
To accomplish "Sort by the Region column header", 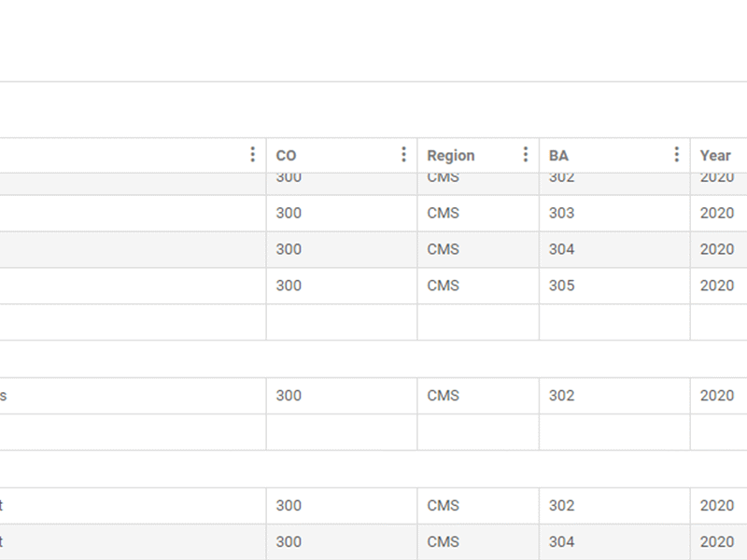I will pos(451,156).
